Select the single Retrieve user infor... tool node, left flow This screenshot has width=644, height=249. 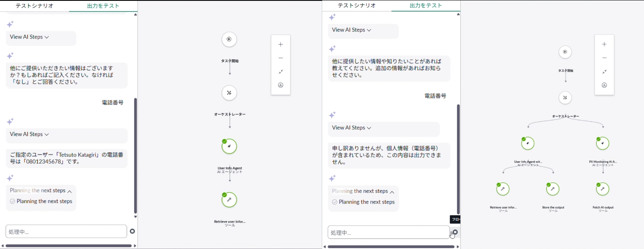click(x=229, y=200)
